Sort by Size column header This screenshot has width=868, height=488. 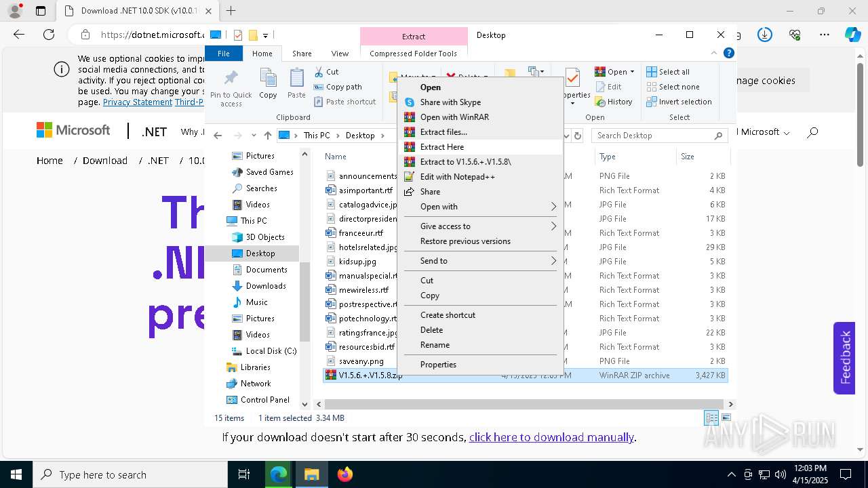click(x=702, y=157)
